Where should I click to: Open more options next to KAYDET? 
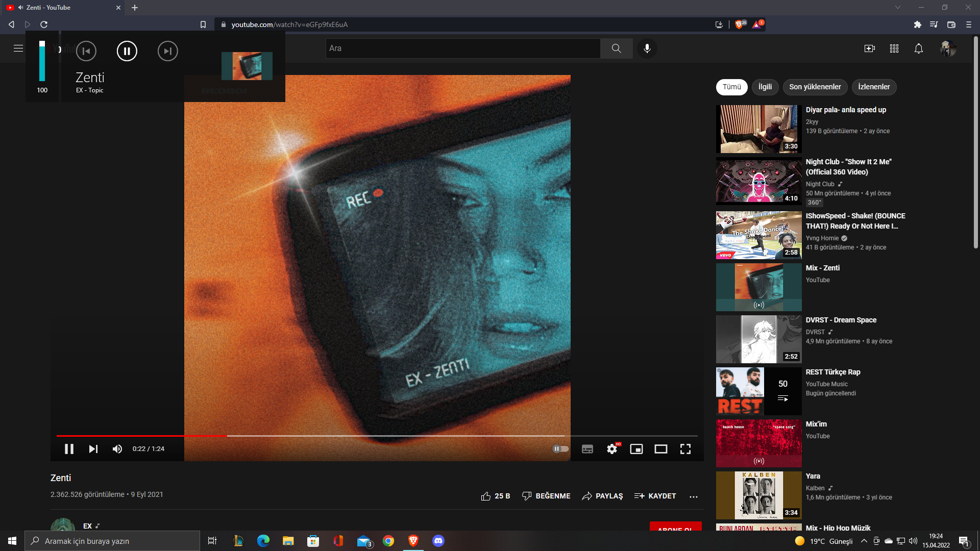click(x=694, y=496)
